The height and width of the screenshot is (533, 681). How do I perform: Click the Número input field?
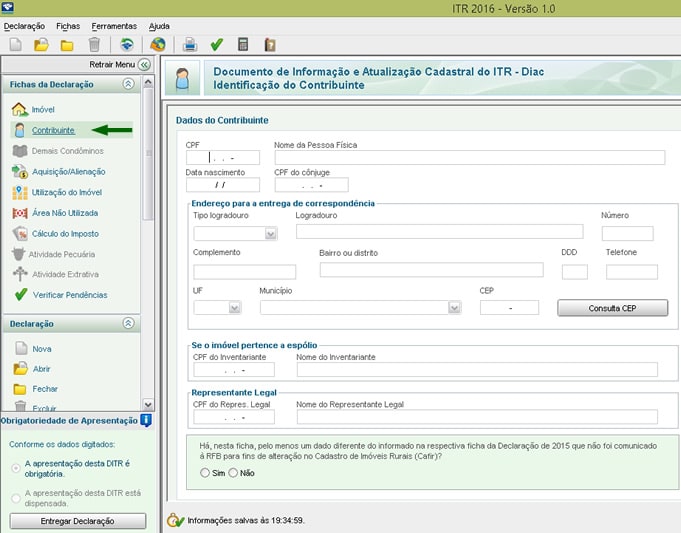click(x=628, y=233)
